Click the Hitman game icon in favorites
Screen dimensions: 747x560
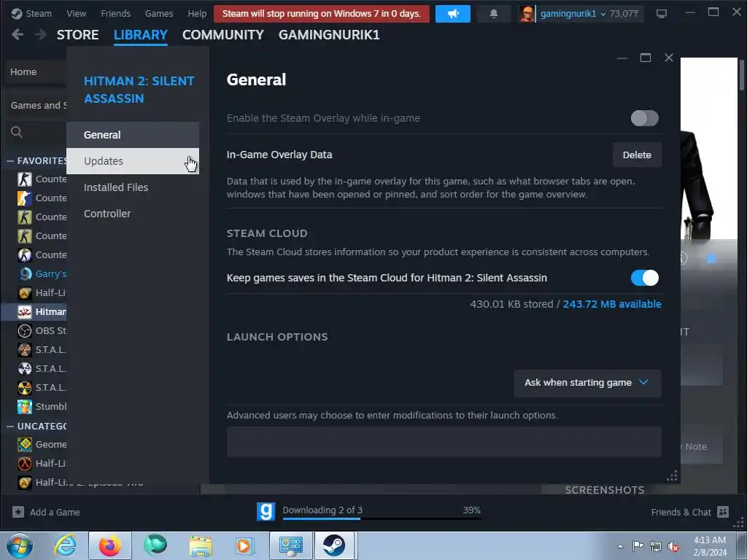click(x=25, y=312)
